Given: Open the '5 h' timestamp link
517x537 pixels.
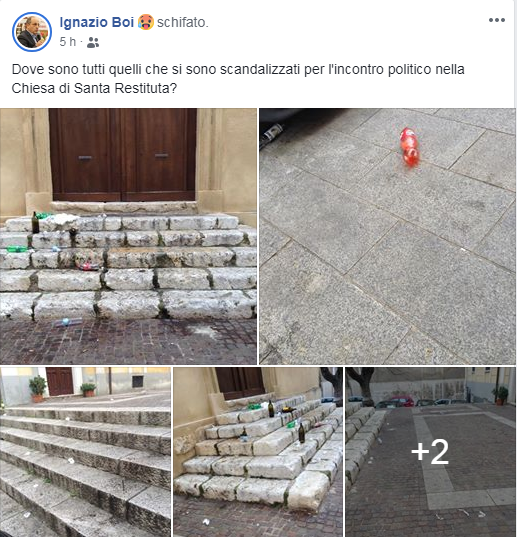Looking at the screenshot, I should click(x=67, y=42).
